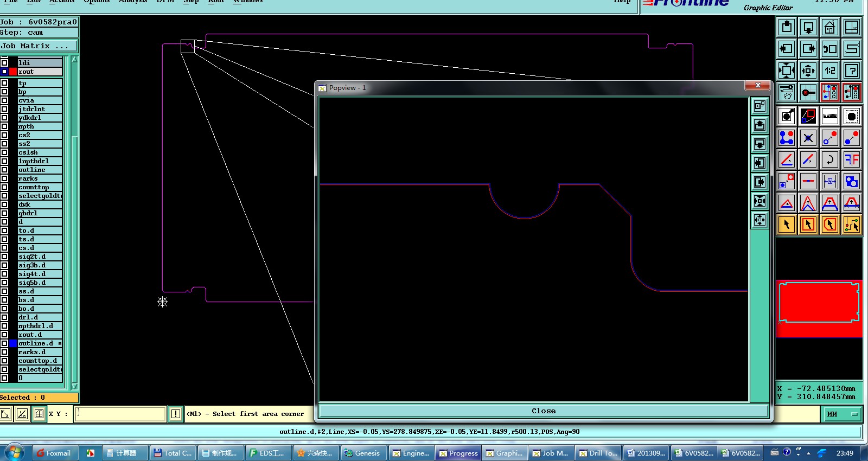Toggle the drl.d layer checkbox
This screenshot has width=868, height=461.
[x=4, y=317]
